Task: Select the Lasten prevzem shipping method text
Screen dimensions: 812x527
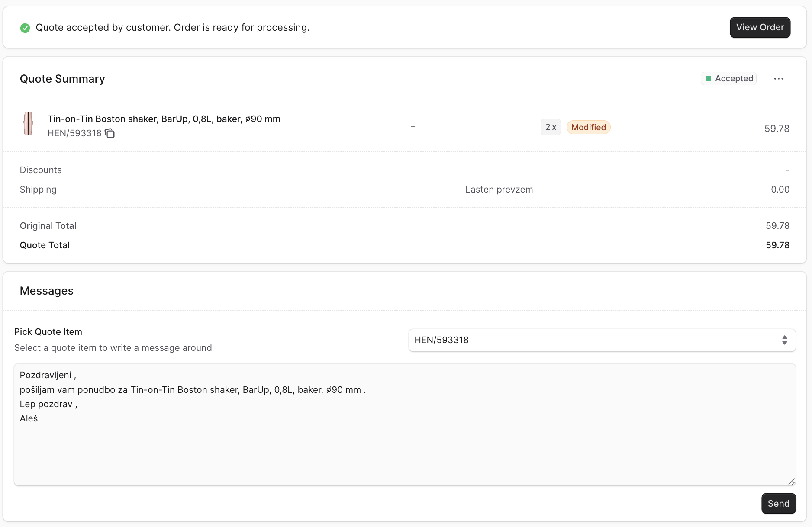Action: pos(499,190)
